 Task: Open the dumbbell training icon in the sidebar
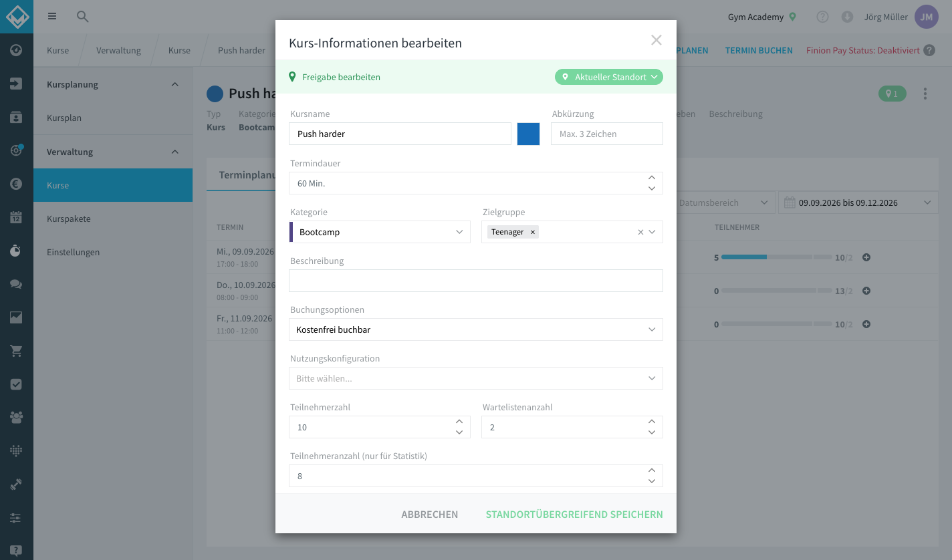tap(17, 484)
